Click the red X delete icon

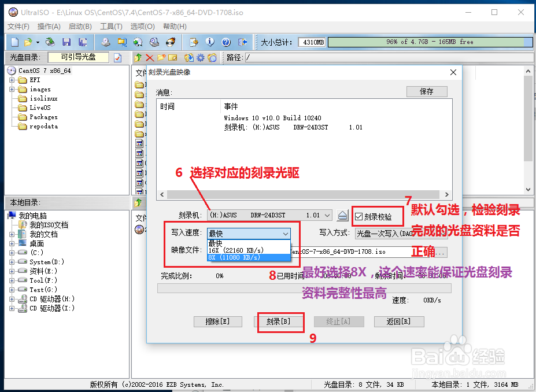pos(150,58)
